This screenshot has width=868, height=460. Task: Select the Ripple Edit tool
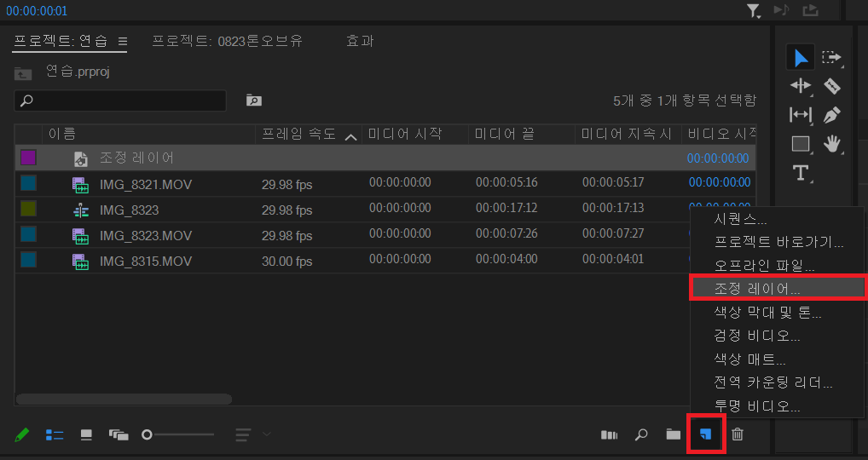(x=801, y=86)
